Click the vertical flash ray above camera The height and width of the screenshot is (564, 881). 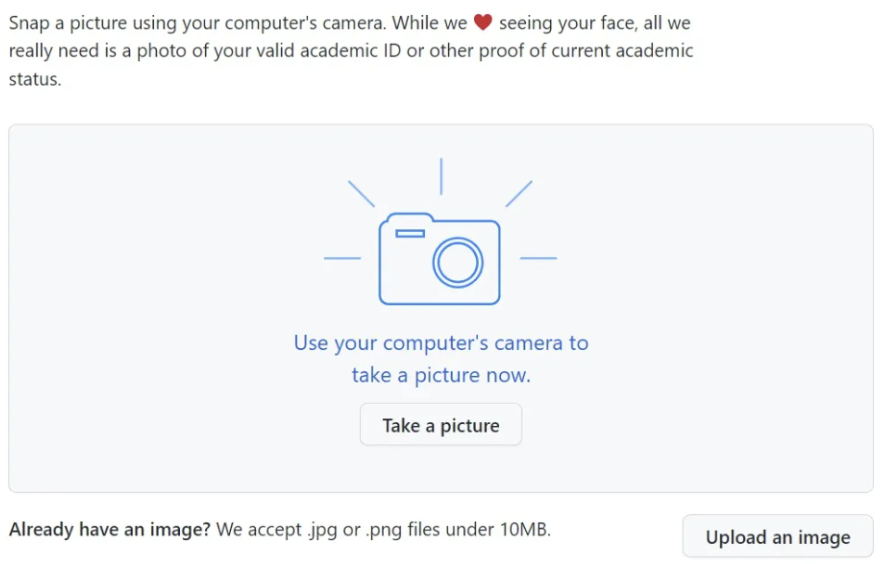pyautogui.click(x=441, y=176)
